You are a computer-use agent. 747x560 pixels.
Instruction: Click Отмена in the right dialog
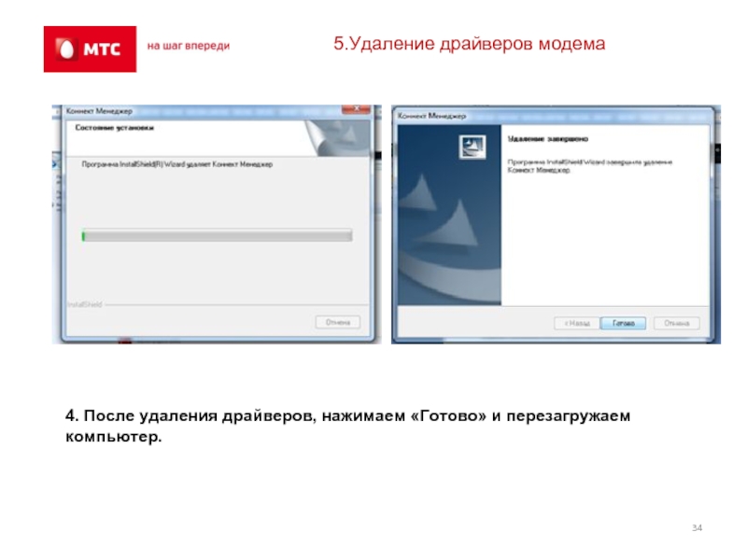click(x=676, y=323)
